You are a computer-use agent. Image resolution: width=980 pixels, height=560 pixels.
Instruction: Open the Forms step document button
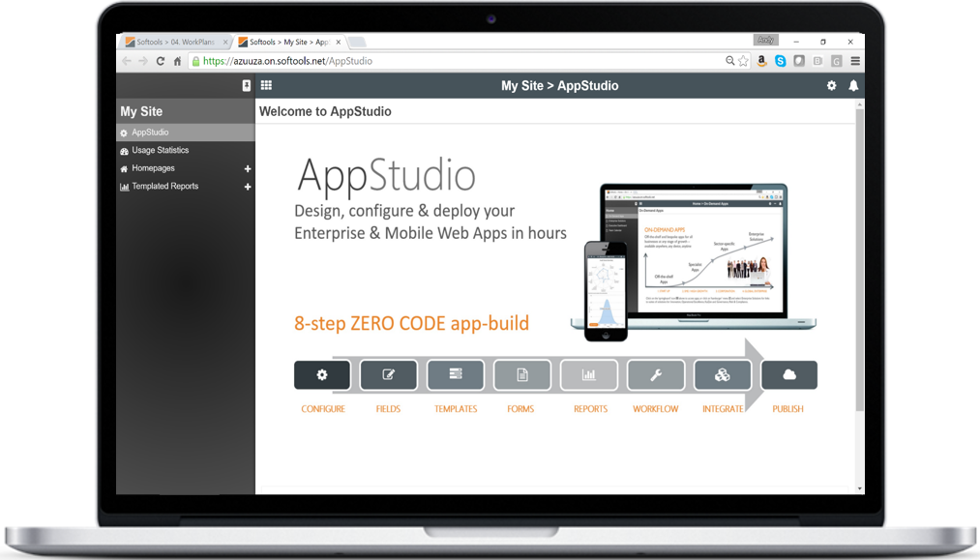[x=522, y=375]
